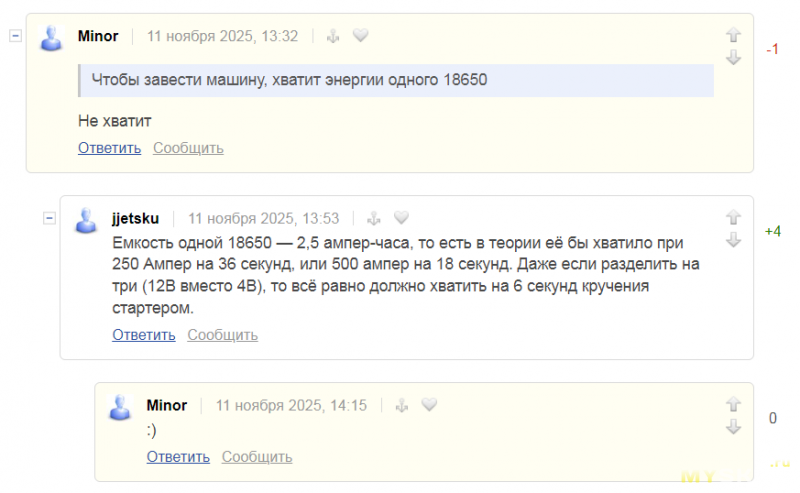Click the 14:15 timestamp on Minor's reply

point(291,405)
